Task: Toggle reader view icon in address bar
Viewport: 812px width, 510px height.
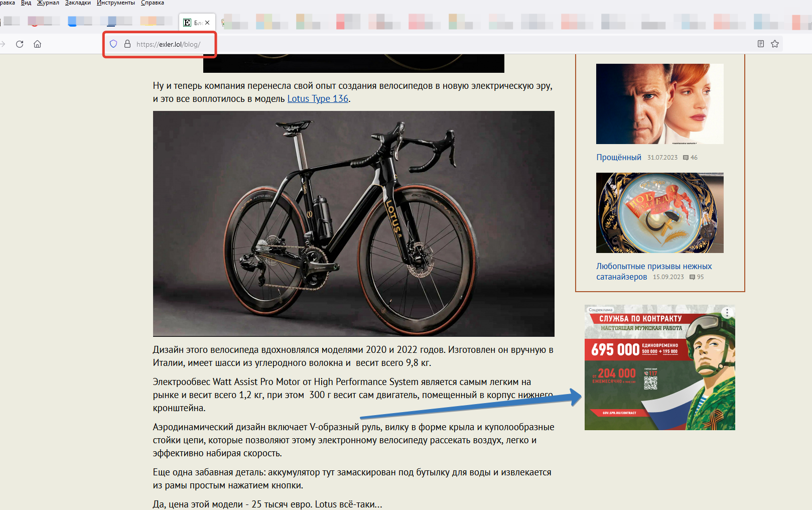Action: click(761, 44)
